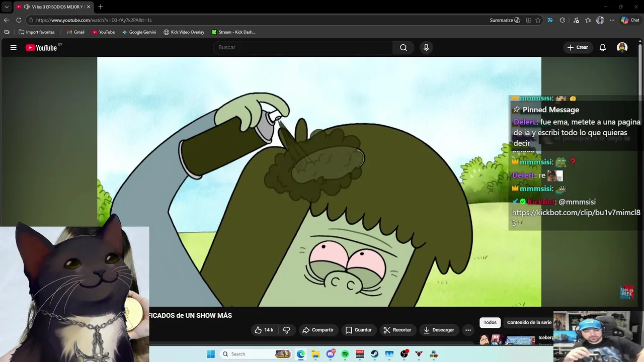Click the taskbar Search box
The height and width of the screenshot is (362, 644).
pyautogui.click(x=256, y=354)
